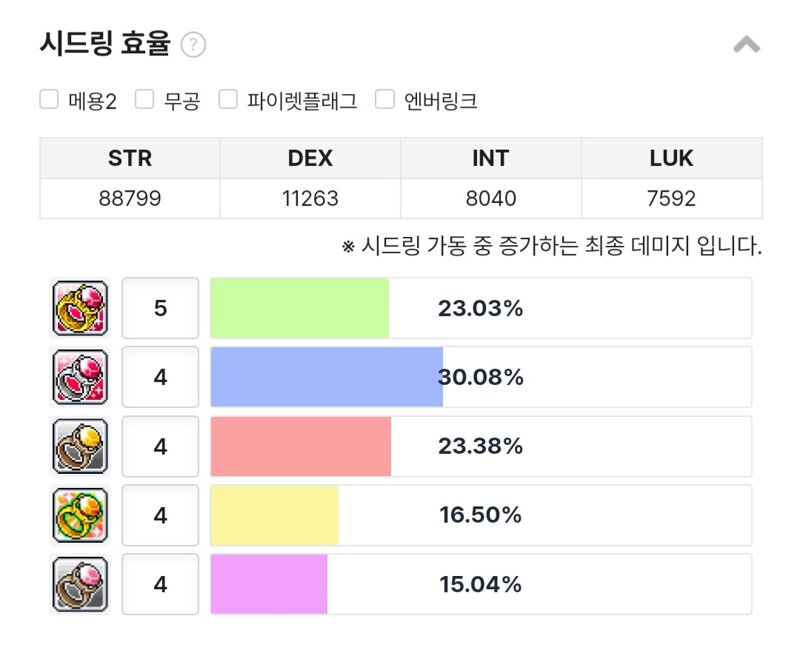Click the level field next to 15.04% bar
Viewport: 800px width, 653px height.
point(160,584)
